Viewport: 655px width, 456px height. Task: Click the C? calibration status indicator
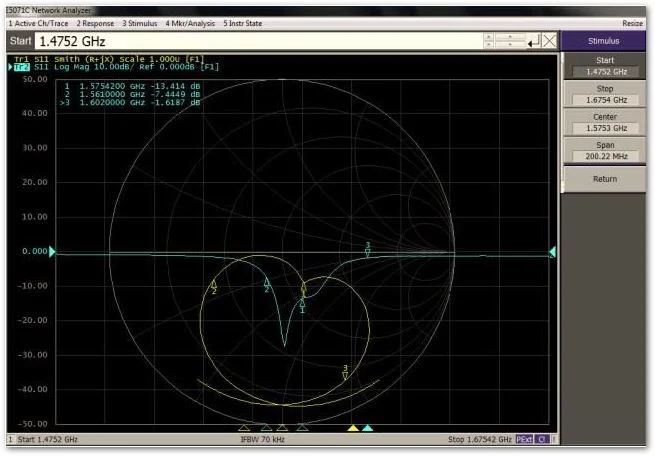pos(541,439)
